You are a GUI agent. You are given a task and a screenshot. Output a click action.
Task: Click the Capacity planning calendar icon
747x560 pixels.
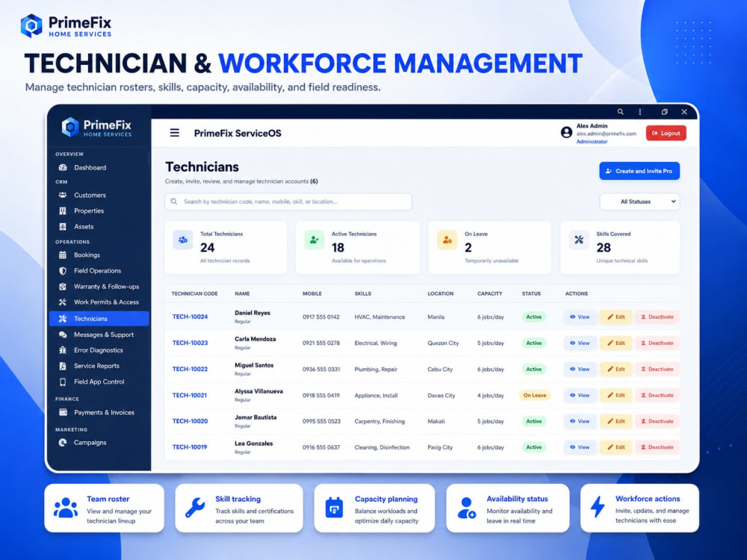coord(334,508)
